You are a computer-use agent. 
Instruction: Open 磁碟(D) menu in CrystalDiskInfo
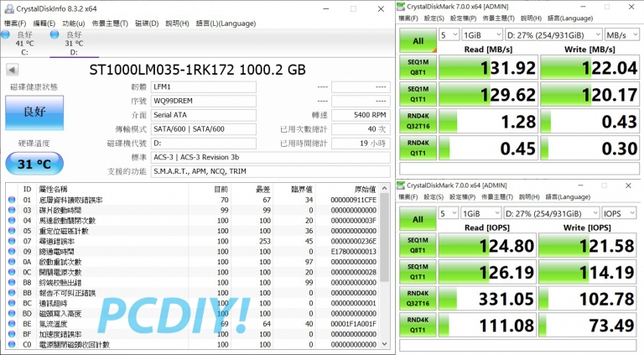(147, 23)
